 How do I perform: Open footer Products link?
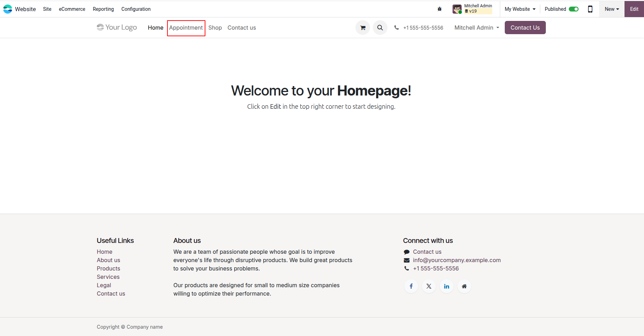108,268
